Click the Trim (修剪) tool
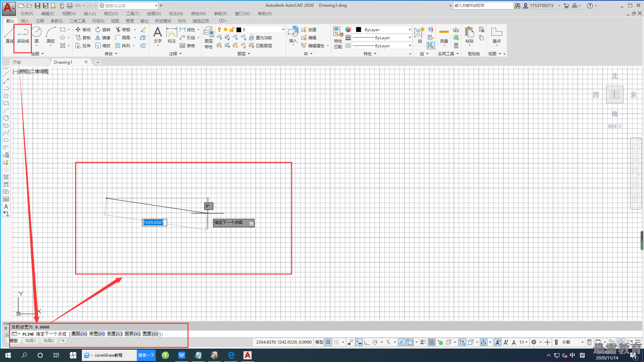This screenshot has width=644, height=362. click(123, 29)
